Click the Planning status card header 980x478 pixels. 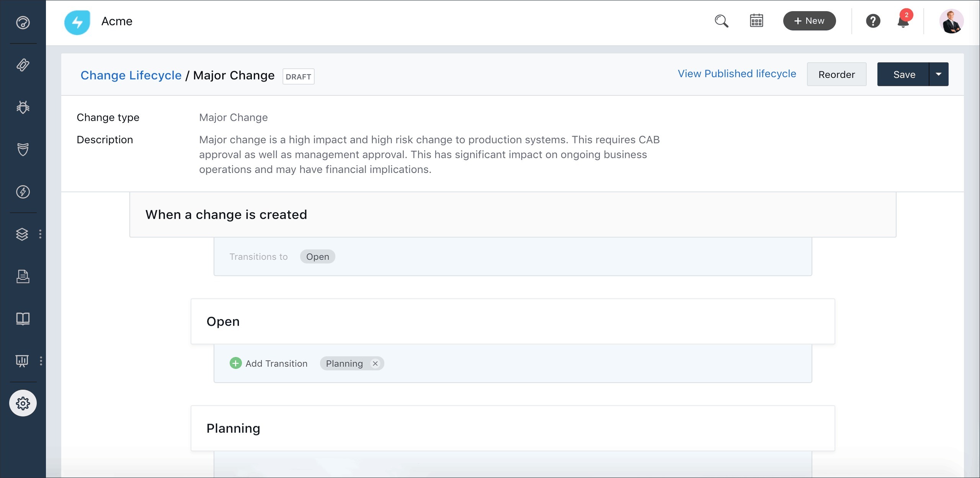[x=513, y=428]
